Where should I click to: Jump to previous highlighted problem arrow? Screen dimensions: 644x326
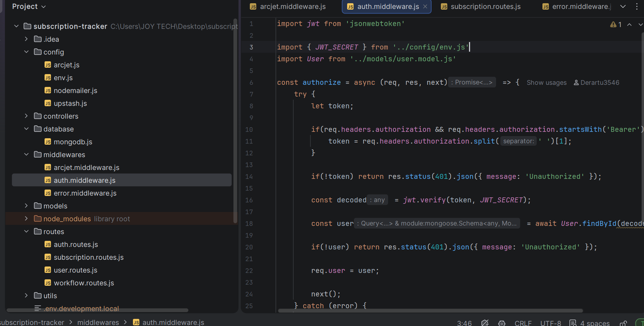[x=629, y=25]
